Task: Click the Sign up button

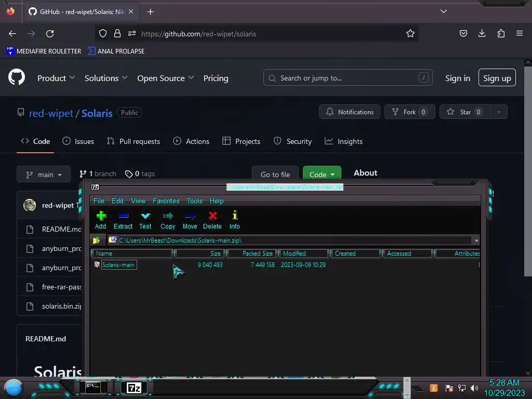Action: [497, 77]
